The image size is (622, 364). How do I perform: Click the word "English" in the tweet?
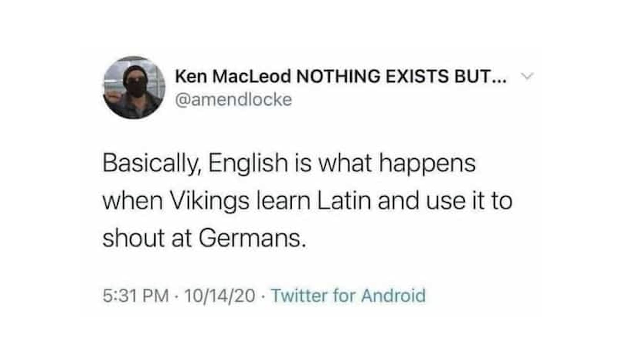click(x=248, y=163)
